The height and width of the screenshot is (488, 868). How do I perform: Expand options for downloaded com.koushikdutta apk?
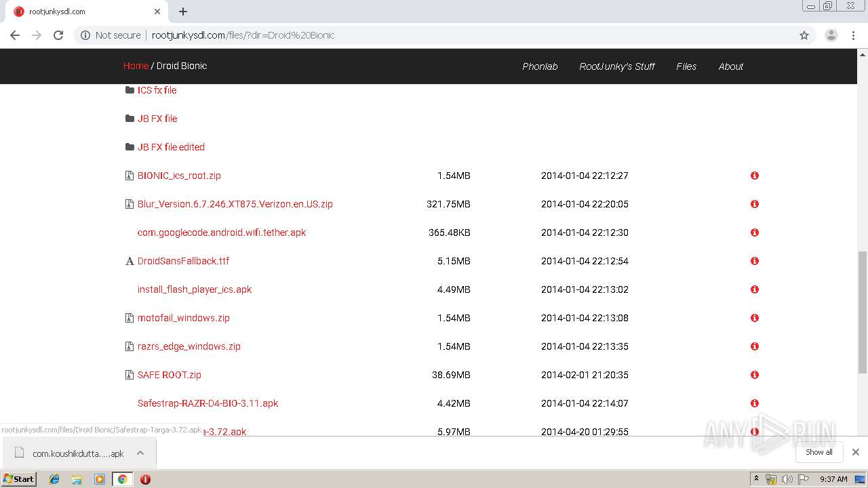coord(140,453)
